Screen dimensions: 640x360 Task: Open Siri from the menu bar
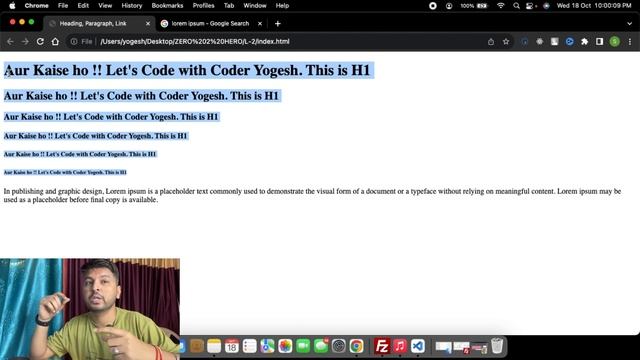pyautogui.click(x=547, y=6)
